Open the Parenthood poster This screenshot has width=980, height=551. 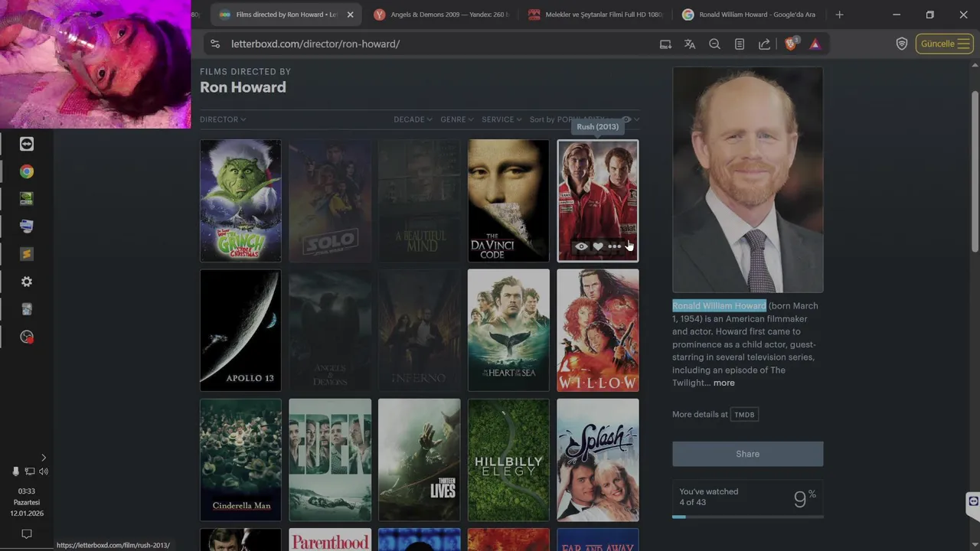(x=330, y=540)
